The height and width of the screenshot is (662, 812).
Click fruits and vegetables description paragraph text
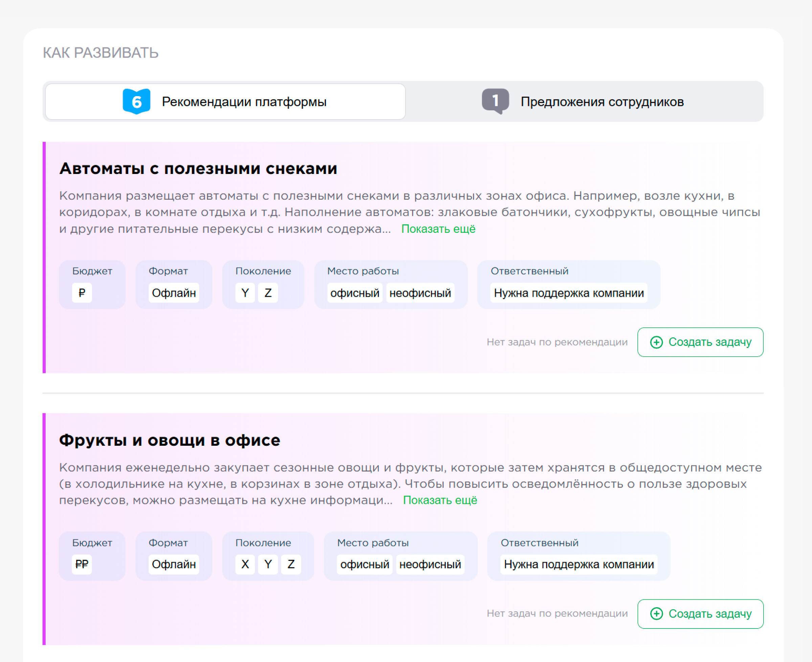tap(410, 484)
